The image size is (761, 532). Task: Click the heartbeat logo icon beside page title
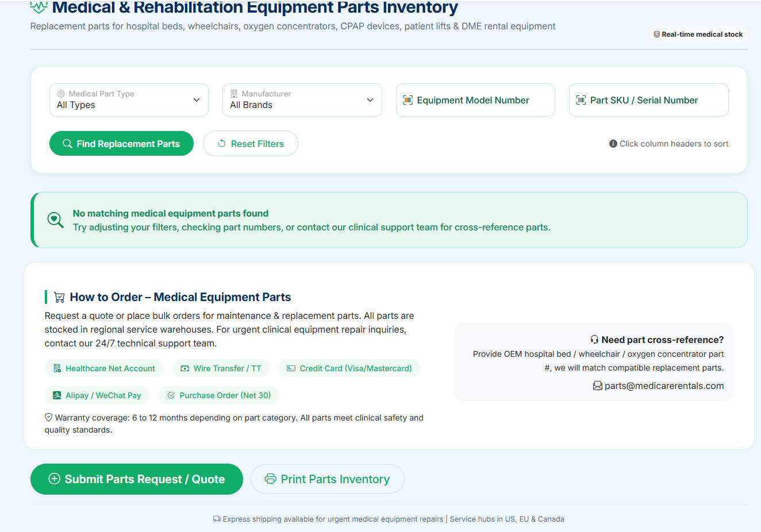pos(39,7)
